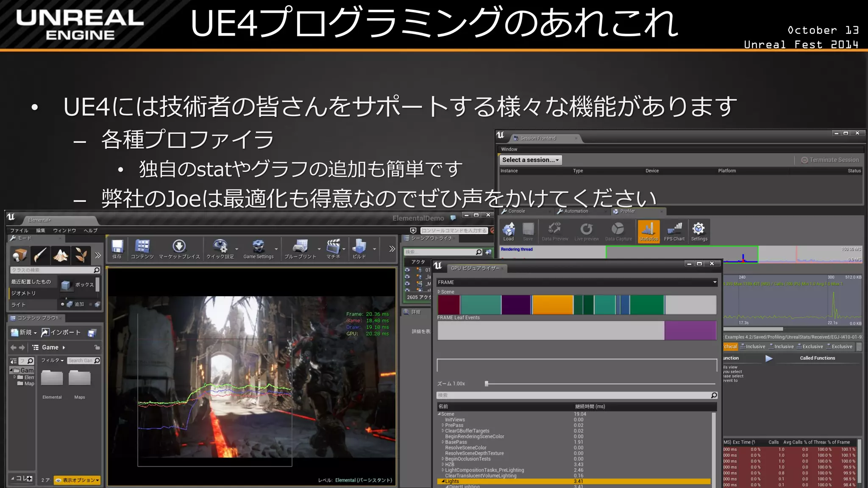Viewport: 868px width, 488px height.
Task: Adjust ズーム zoom slider in GPU visualizer
Action: click(487, 383)
